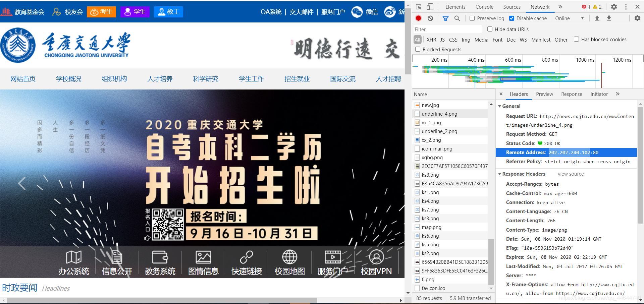Check Hide data URLs

pyautogui.click(x=490, y=29)
